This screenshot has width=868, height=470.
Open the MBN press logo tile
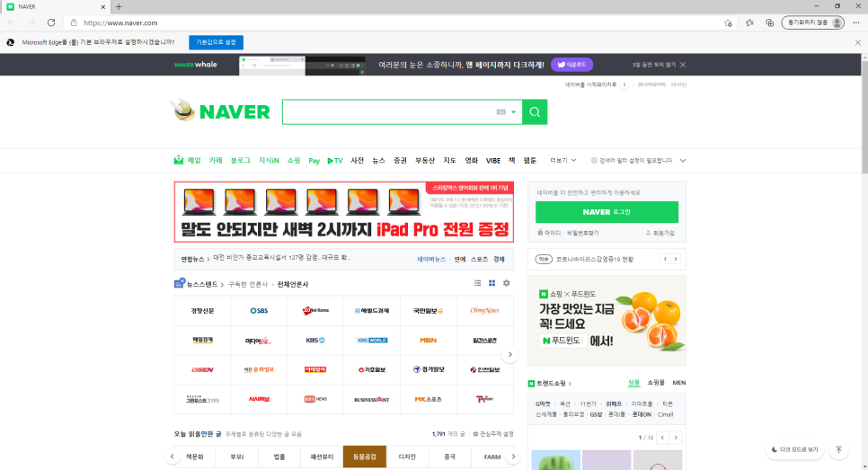[x=428, y=341]
